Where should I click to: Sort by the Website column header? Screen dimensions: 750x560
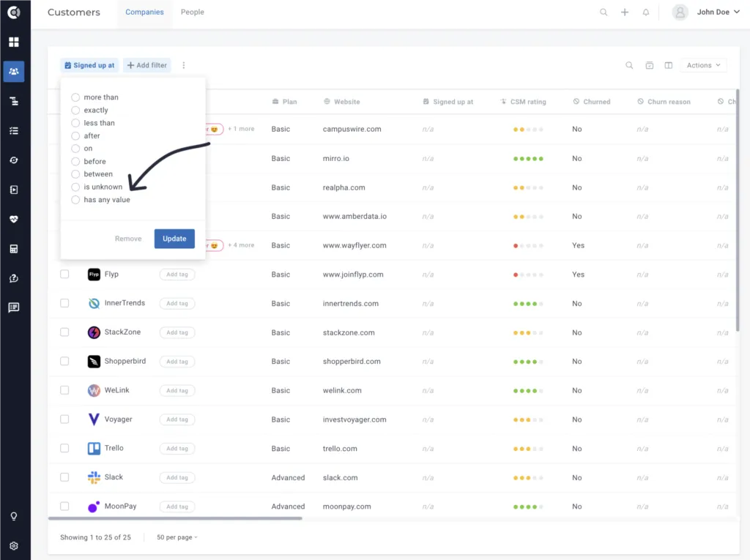(342, 102)
